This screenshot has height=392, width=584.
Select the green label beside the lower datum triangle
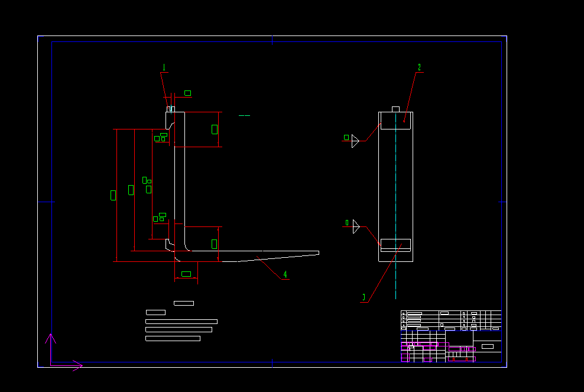347,222
